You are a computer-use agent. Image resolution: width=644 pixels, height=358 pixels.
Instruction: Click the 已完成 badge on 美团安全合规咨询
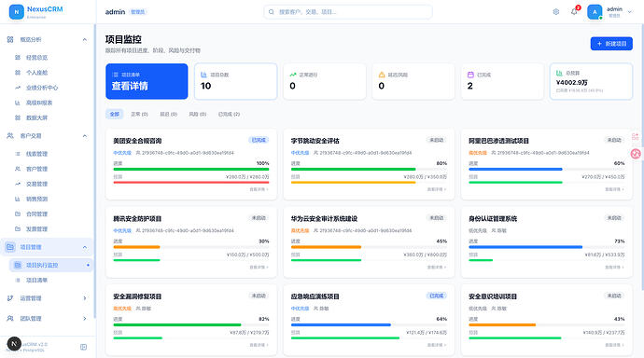(259, 140)
